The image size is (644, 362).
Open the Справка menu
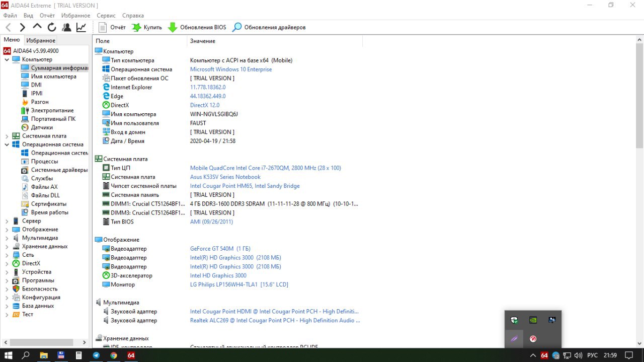133,16
